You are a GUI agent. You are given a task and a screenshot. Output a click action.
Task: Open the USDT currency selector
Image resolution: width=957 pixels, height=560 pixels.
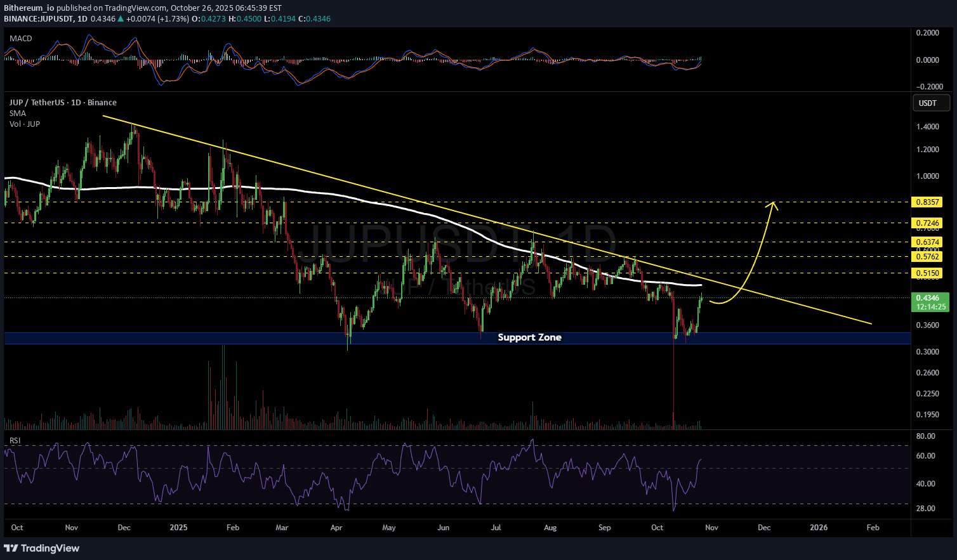(931, 103)
